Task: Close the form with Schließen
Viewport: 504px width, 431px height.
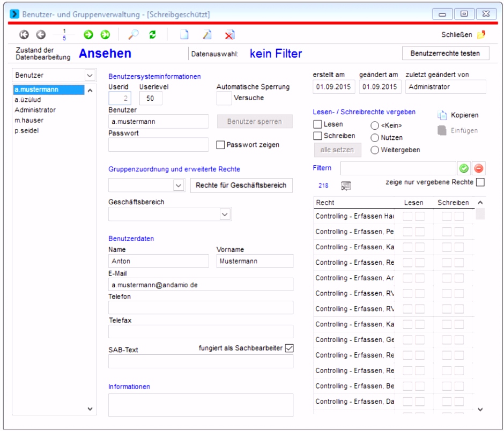Action: point(463,34)
